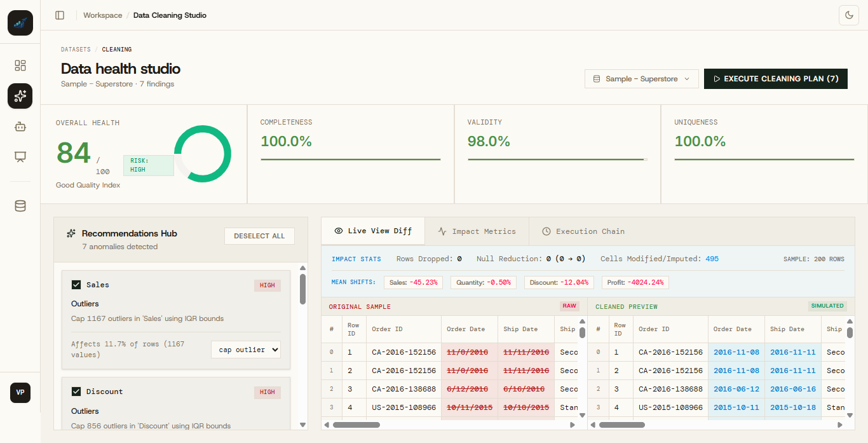This screenshot has height=443, width=868.
Task: Click the original sample horizontal scrollbar thumb
Action: (x=356, y=425)
